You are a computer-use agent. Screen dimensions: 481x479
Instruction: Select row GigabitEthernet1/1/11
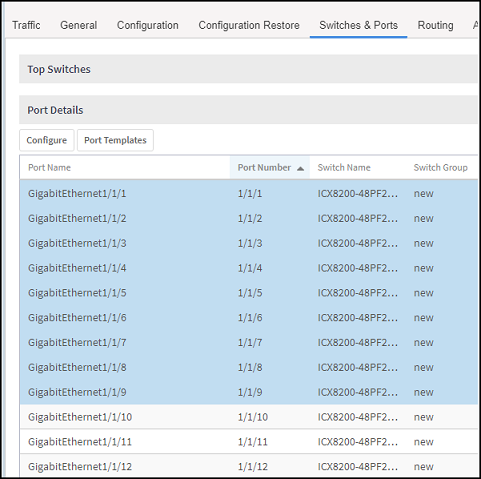[x=248, y=442]
